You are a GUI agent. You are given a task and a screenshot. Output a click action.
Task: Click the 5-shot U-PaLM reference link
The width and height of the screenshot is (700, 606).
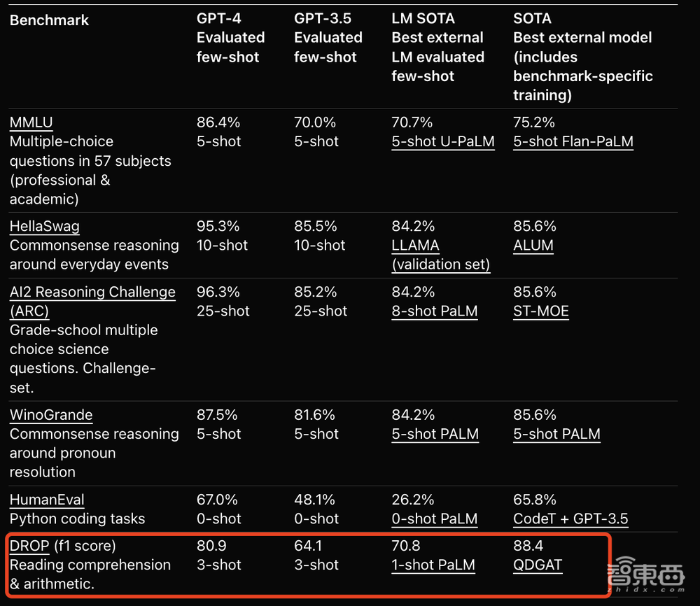442,141
